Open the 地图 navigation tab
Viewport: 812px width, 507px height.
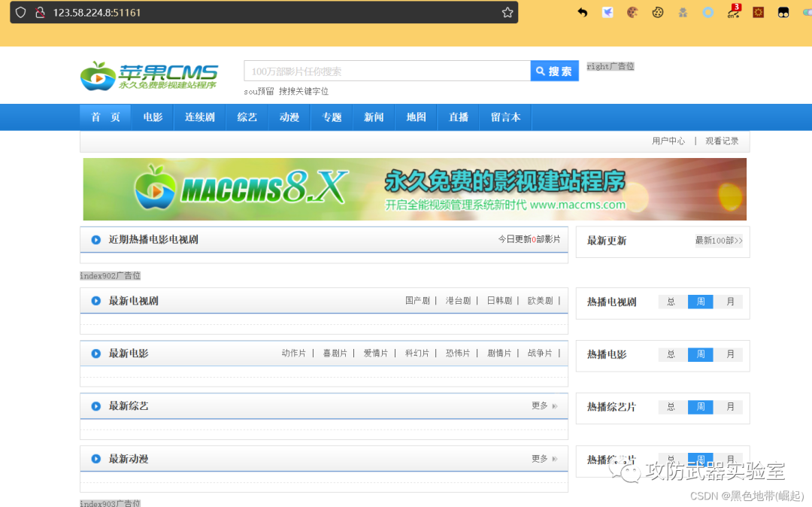tap(417, 117)
